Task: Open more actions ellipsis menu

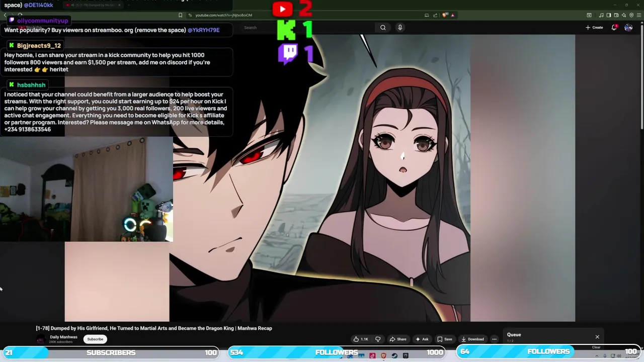Action: point(494,339)
